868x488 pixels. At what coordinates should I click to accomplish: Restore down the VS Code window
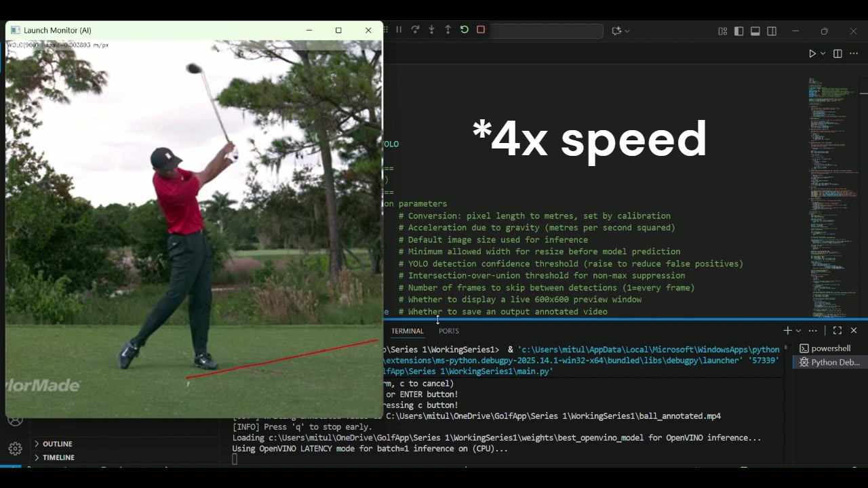825,31
